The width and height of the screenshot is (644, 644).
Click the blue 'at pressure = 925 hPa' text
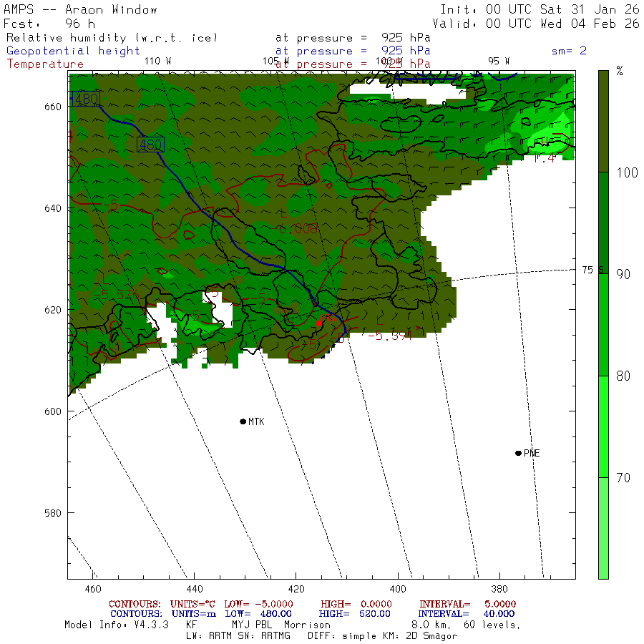pyautogui.click(x=353, y=51)
